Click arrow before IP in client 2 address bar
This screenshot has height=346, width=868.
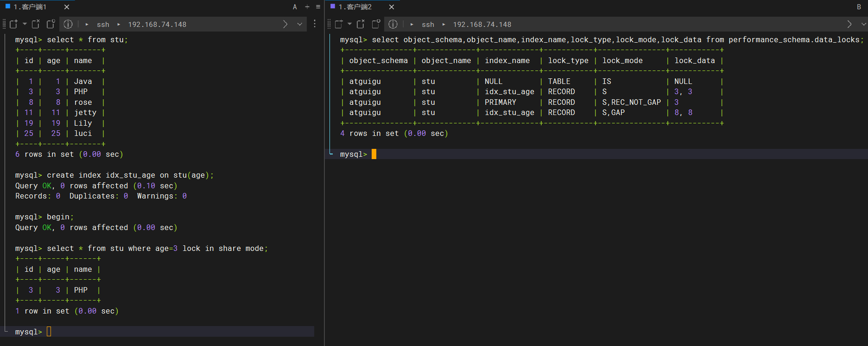click(x=444, y=24)
